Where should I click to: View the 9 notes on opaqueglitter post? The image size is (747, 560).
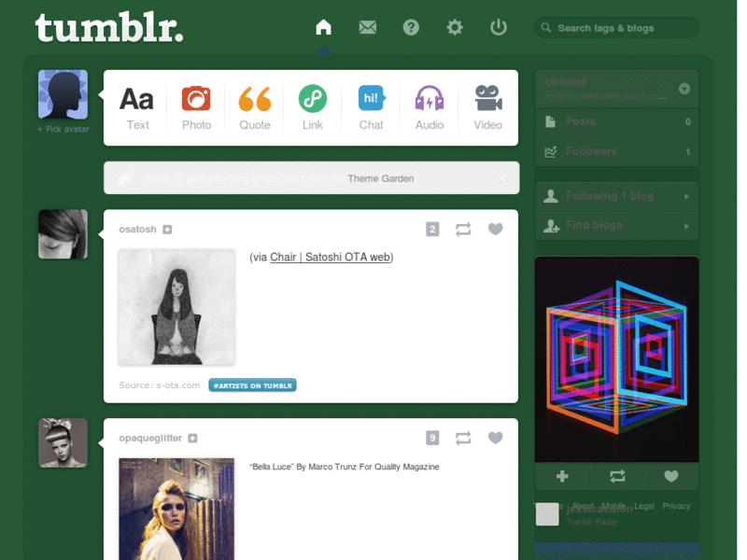click(432, 438)
